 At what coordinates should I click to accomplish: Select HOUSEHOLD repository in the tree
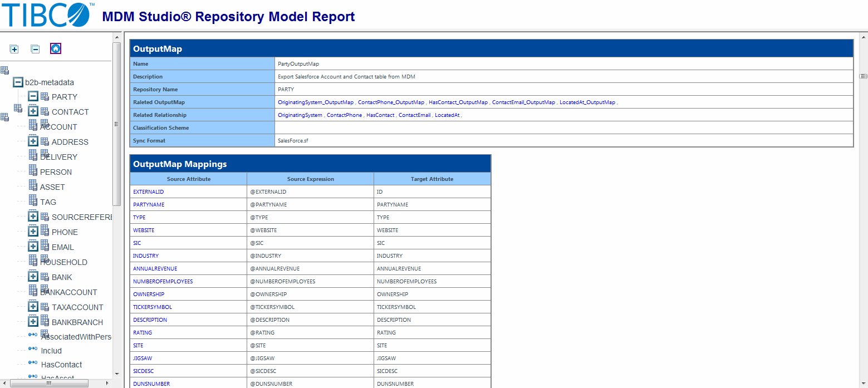pyautogui.click(x=63, y=262)
